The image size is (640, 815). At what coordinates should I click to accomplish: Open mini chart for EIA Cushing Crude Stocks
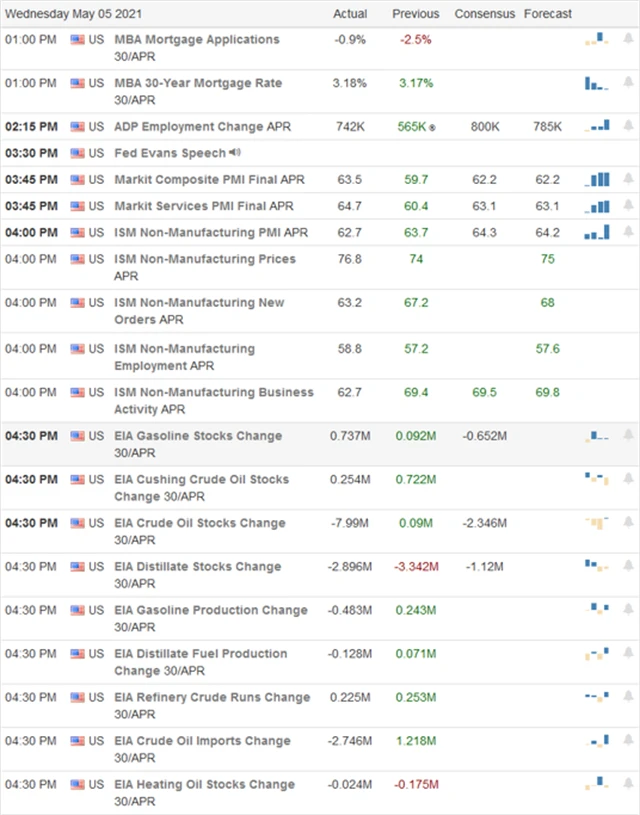coord(597,480)
